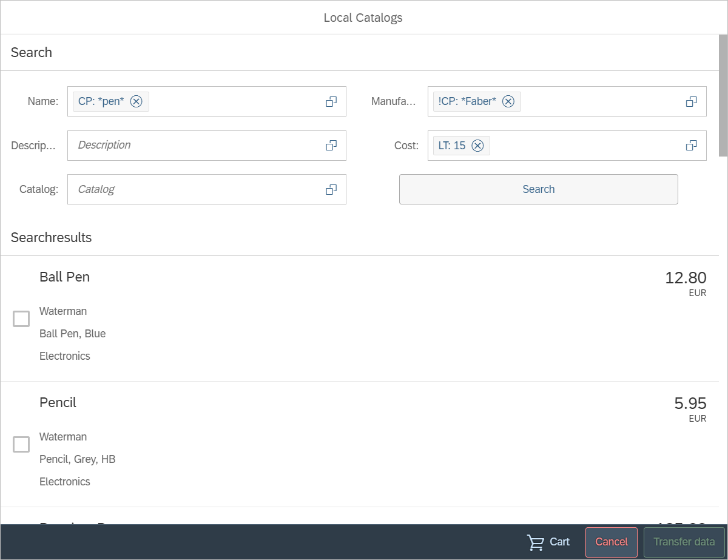Select the Ball Pen checkbox
The image size is (728, 560).
(21, 319)
